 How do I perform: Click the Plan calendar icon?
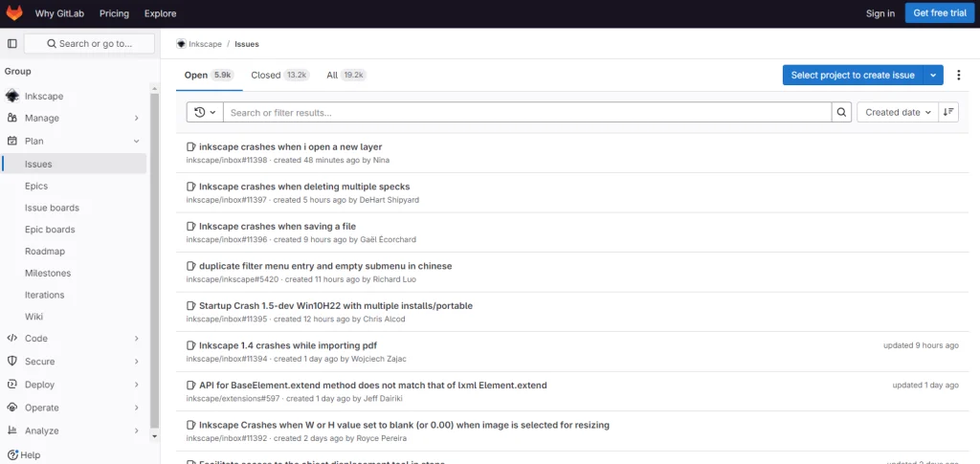pos(11,142)
